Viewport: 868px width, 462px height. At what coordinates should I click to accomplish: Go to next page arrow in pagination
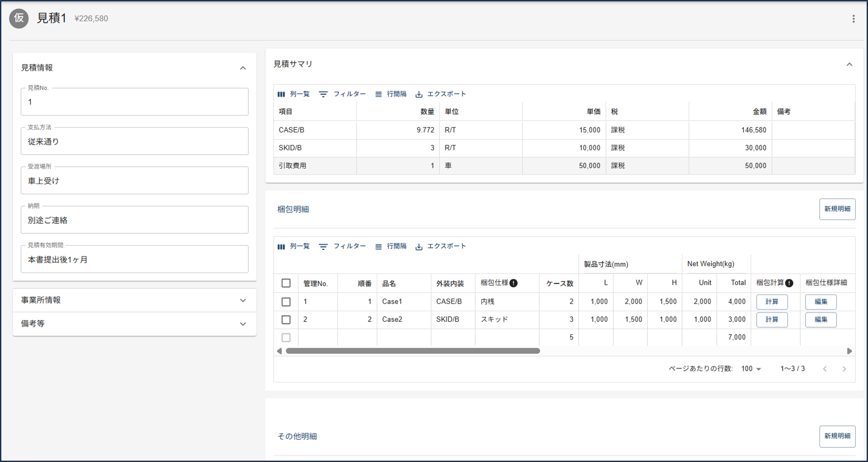click(x=844, y=369)
